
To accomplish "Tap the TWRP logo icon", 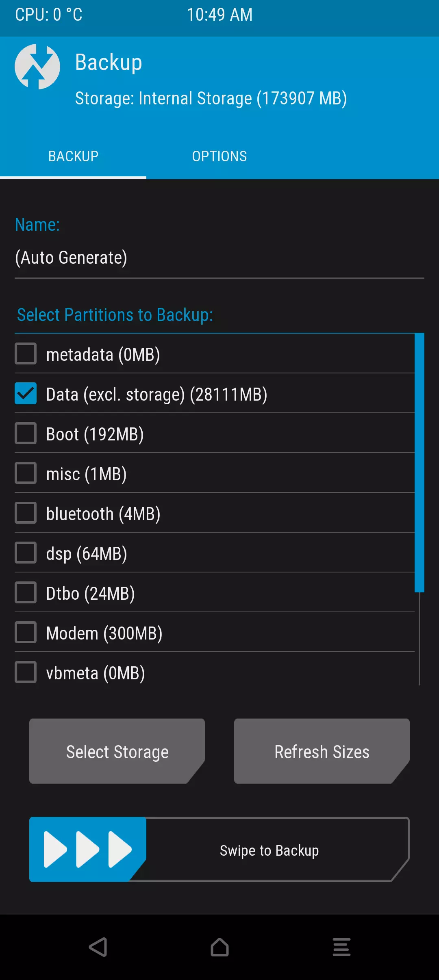I will tap(37, 67).
